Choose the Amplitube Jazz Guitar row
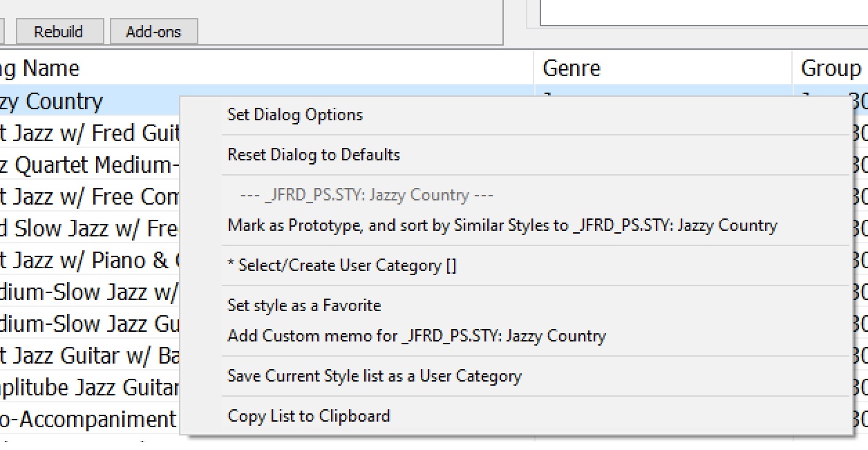Image resolution: width=868 pixels, height=450 pixels. pyautogui.click(x=90, y=388)
